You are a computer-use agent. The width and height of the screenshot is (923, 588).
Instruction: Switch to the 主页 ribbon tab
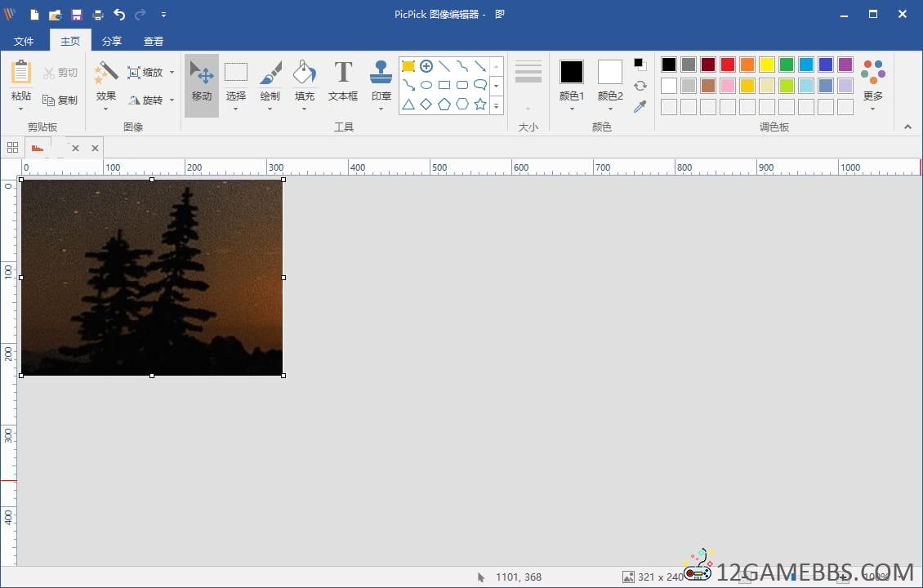click(x=70, y=41)
